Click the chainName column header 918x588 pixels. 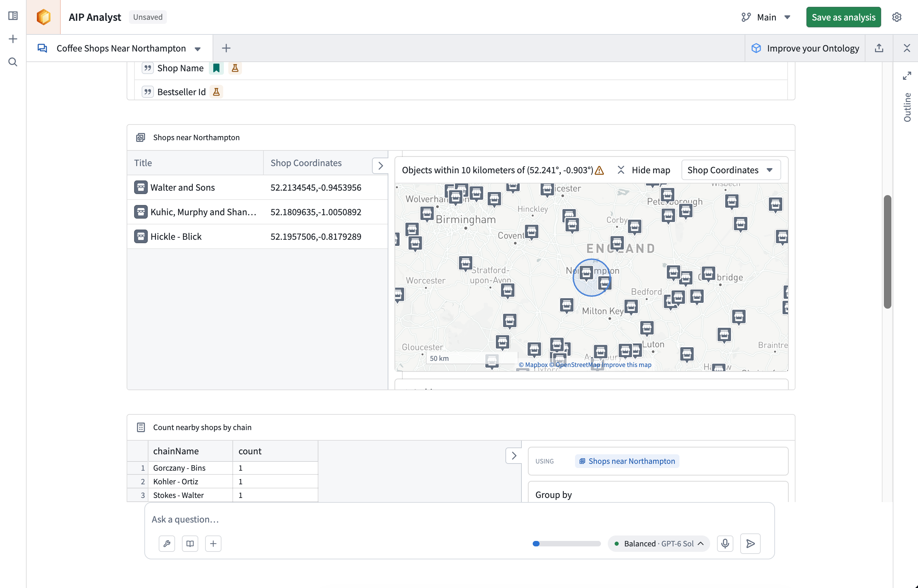(190, 451)
